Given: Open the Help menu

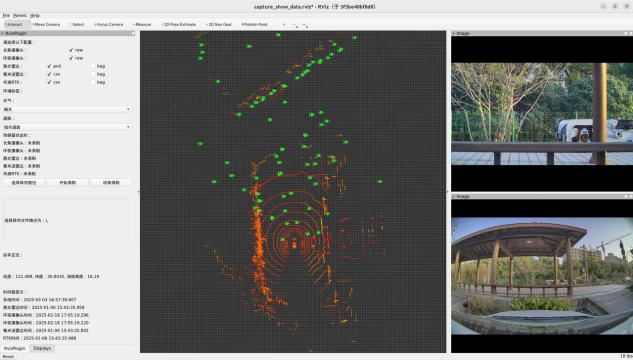Looking at the screenshot, I should click(35, 15).
